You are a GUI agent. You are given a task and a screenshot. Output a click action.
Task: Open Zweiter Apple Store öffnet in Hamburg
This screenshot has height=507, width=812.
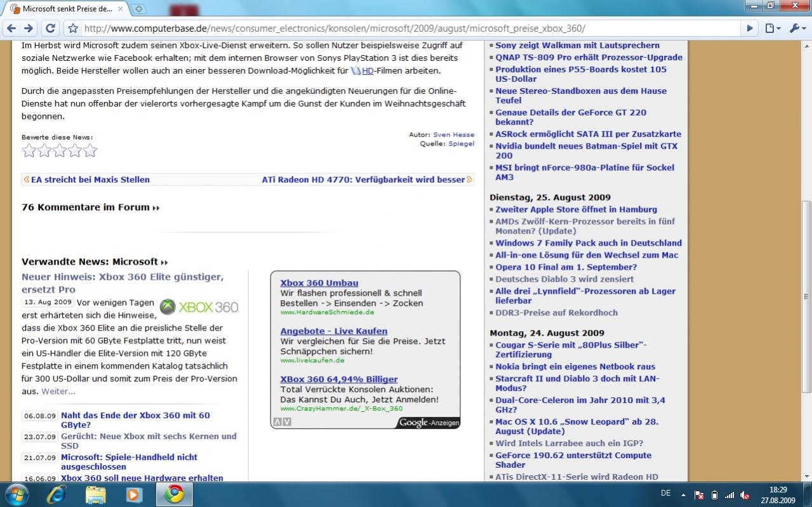pos(576,209)
